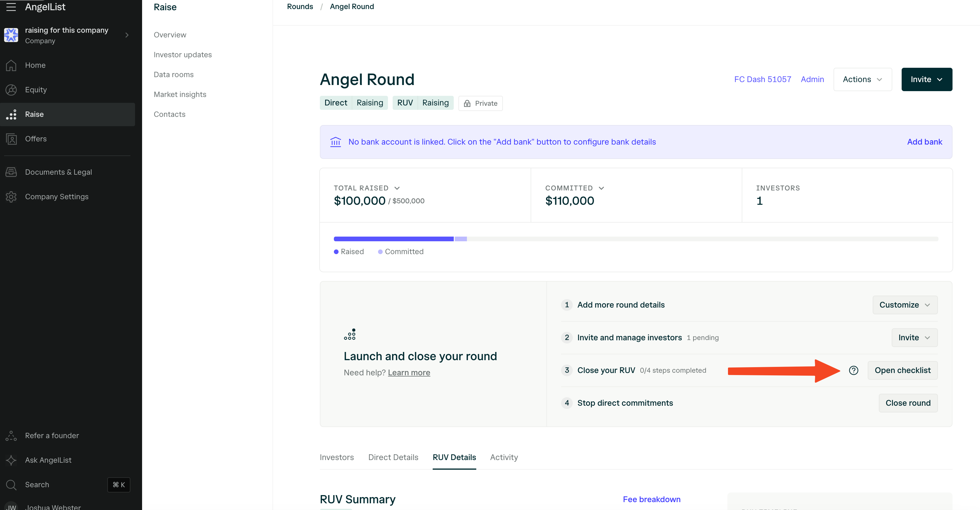This screenshot has width=980, height=510.
Task: Click the Learn more link
Action: [x=409, y=373]
